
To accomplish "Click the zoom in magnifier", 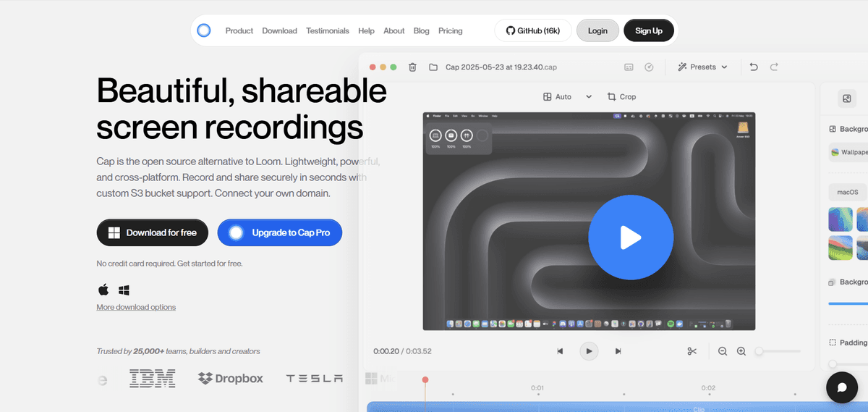I will [x=741, y=351].
